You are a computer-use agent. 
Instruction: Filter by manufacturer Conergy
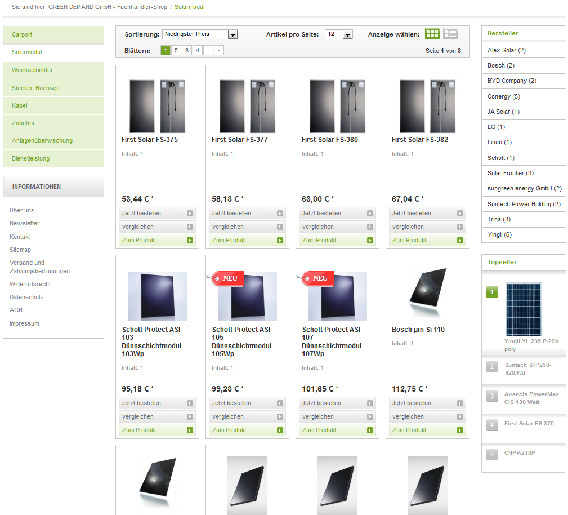pos(504,97)
